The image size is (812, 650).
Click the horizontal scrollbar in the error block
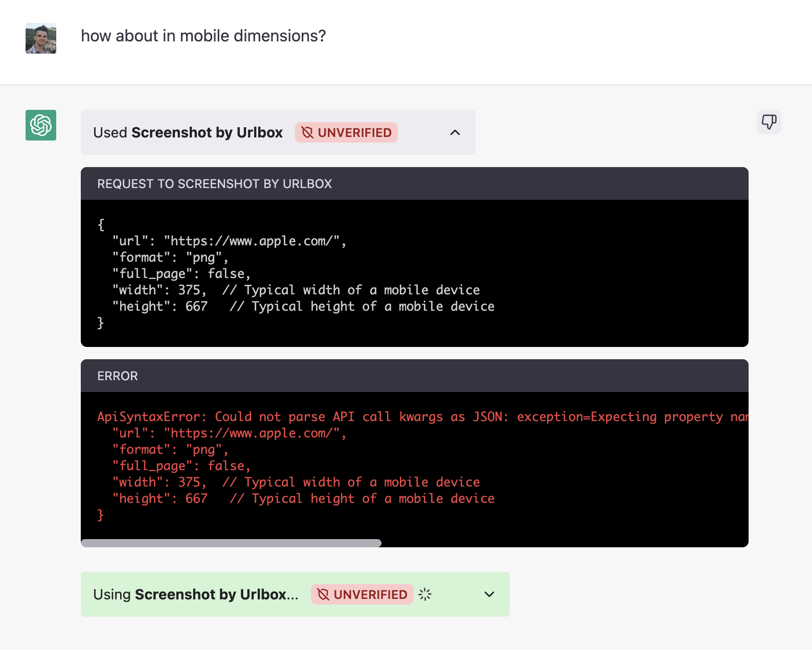(x=231, y=543)
